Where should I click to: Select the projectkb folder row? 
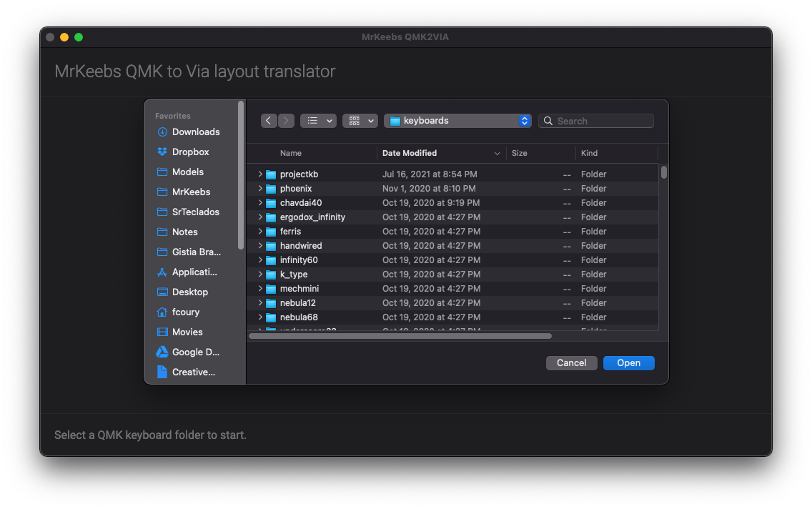coord(453,174)
